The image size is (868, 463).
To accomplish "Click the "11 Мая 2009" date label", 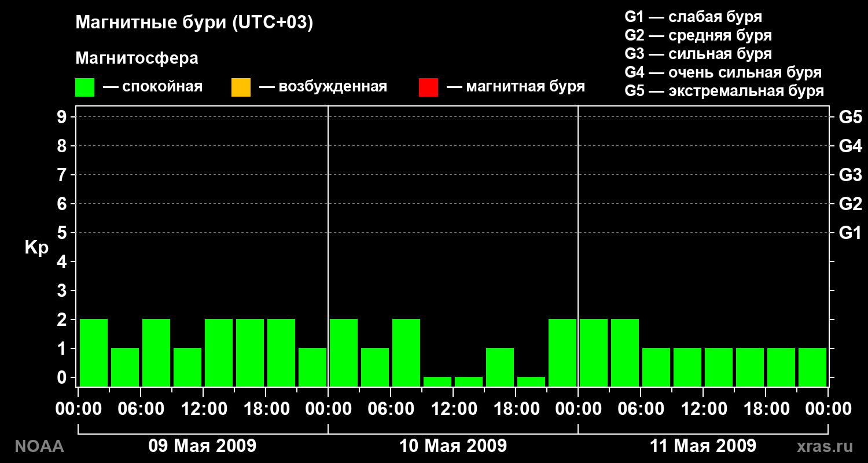I will coord(703,446).
